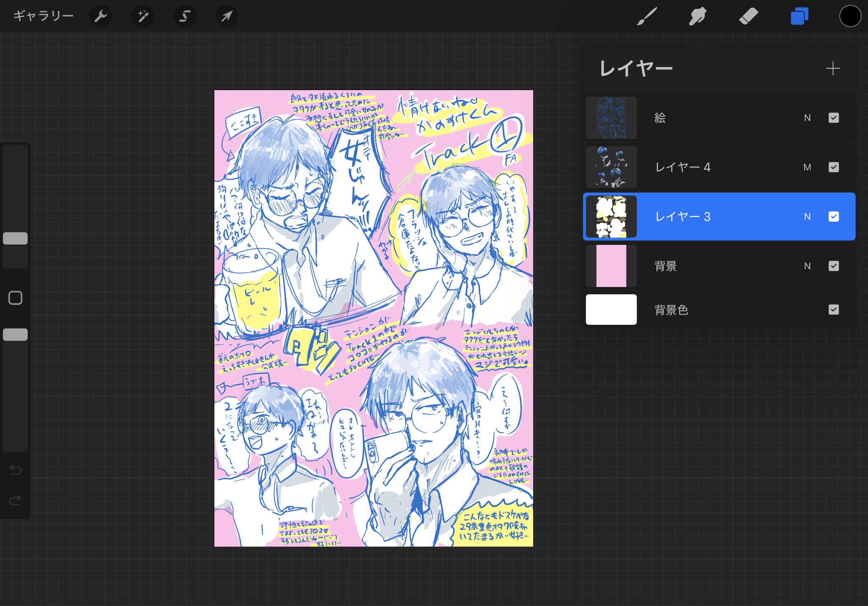Return to ギャラリー gallery
Viewport: 868px width, 606px height.
click(44, 17)
